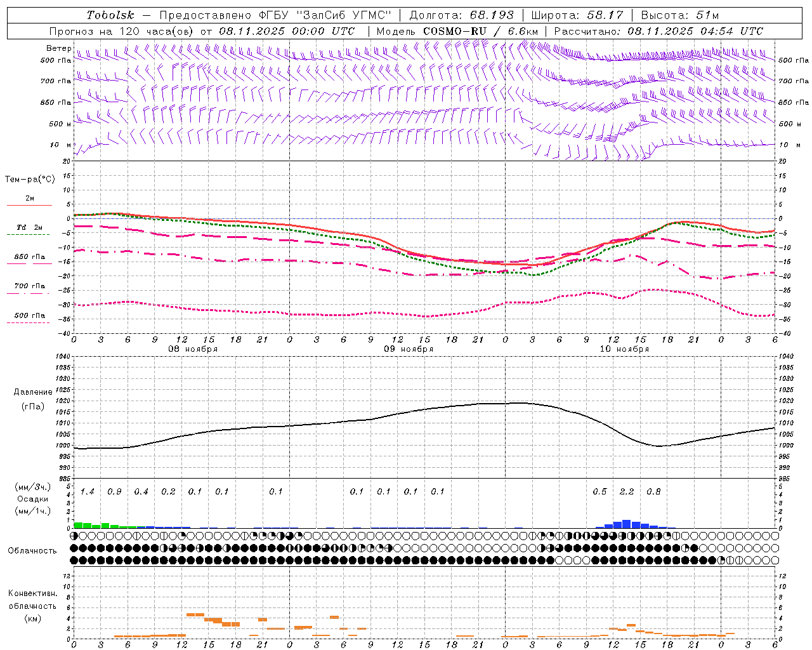This screenshot has height=650, width=812.
Task: Select the Широта: 58.17 latitude value
Action: pos(577,15)
